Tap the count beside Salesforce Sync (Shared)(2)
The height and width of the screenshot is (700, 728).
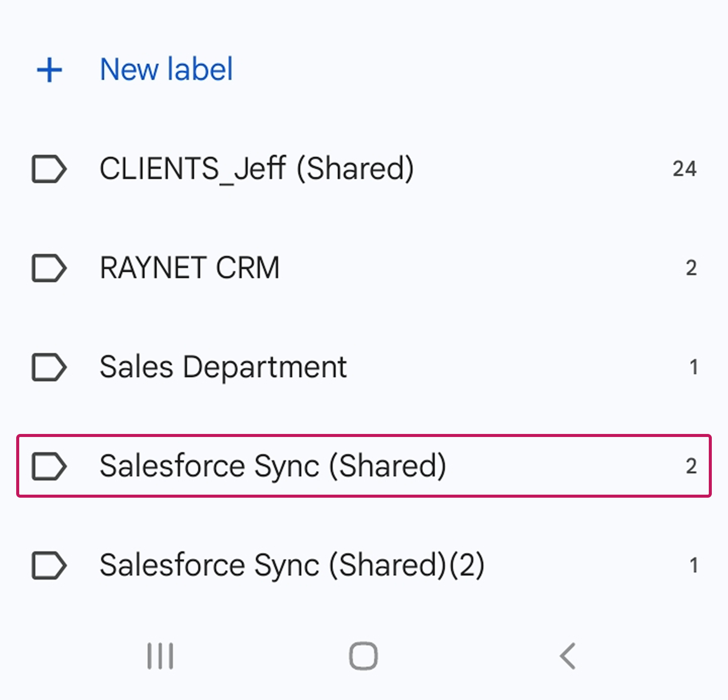tap(694, 565)
